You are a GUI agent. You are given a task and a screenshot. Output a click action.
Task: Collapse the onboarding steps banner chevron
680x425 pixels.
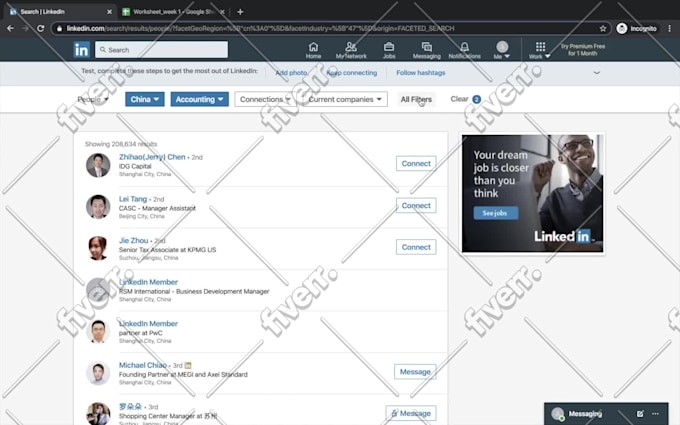(x=597, y=73)
